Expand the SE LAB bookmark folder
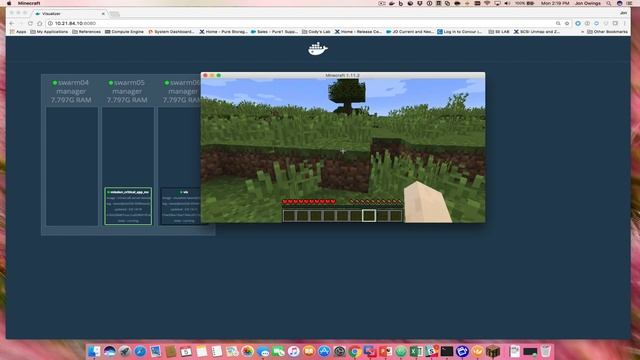Image resolution: width=640 pixels, height=360 pixels. tap(499, 31)
